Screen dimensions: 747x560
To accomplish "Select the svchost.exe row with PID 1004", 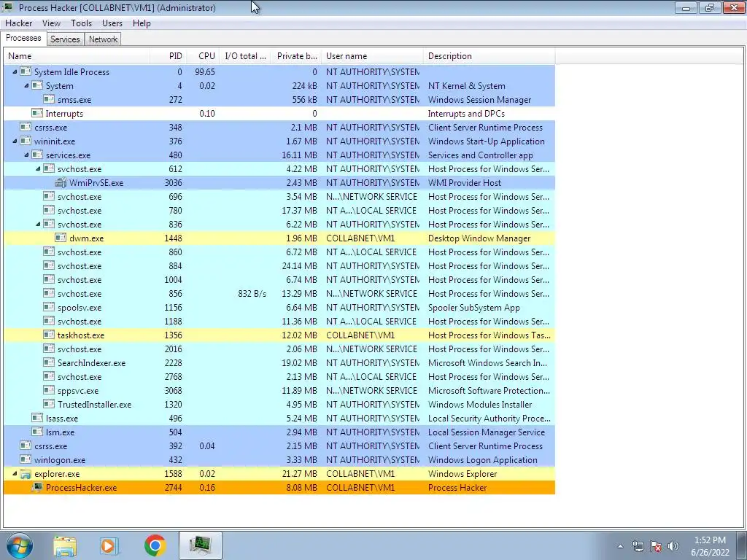I will coord(279,279).
